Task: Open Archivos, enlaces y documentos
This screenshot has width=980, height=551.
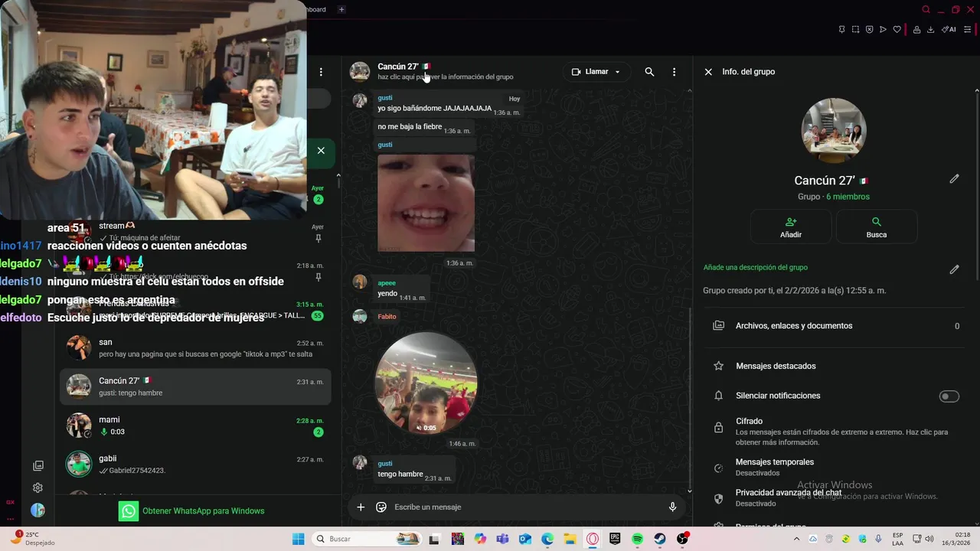Action: click(x=835, y=326)
